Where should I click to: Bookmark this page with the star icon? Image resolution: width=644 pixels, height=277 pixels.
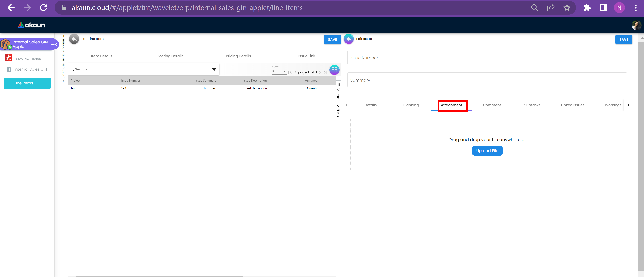tap(567, 8)
